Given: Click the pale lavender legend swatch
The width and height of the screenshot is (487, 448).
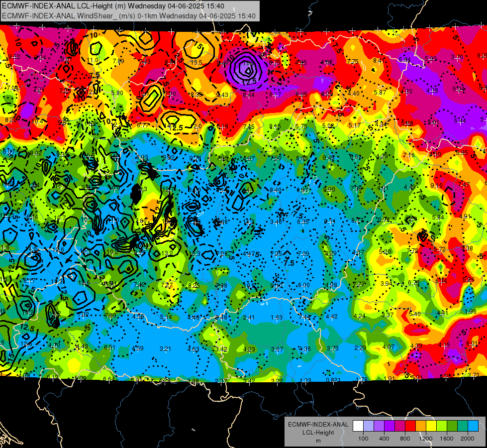Looking at the screenshot, I should pos(368,426).
